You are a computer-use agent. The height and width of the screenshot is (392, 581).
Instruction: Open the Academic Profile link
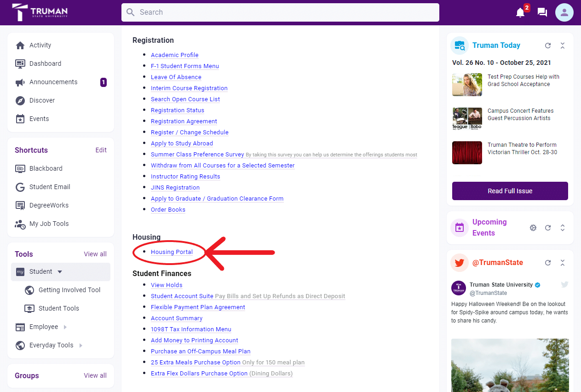click(175, 55)
